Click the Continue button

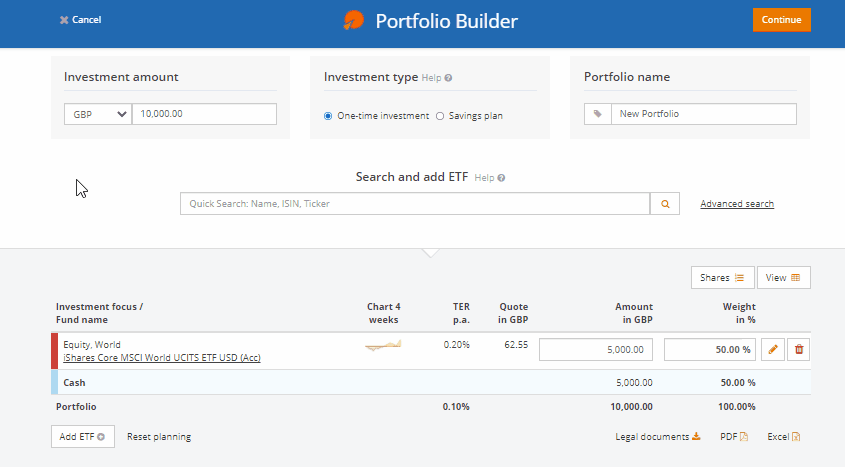(781, 20)
